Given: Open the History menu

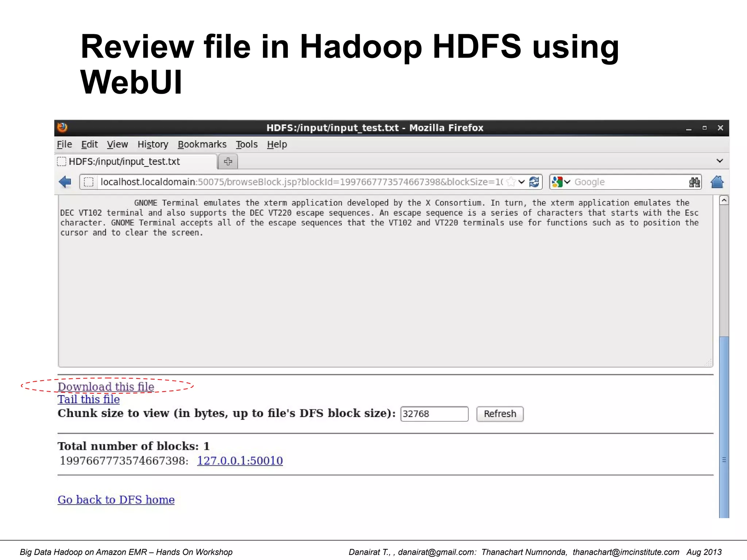Looking at the screenshot, I should point(153,144).
